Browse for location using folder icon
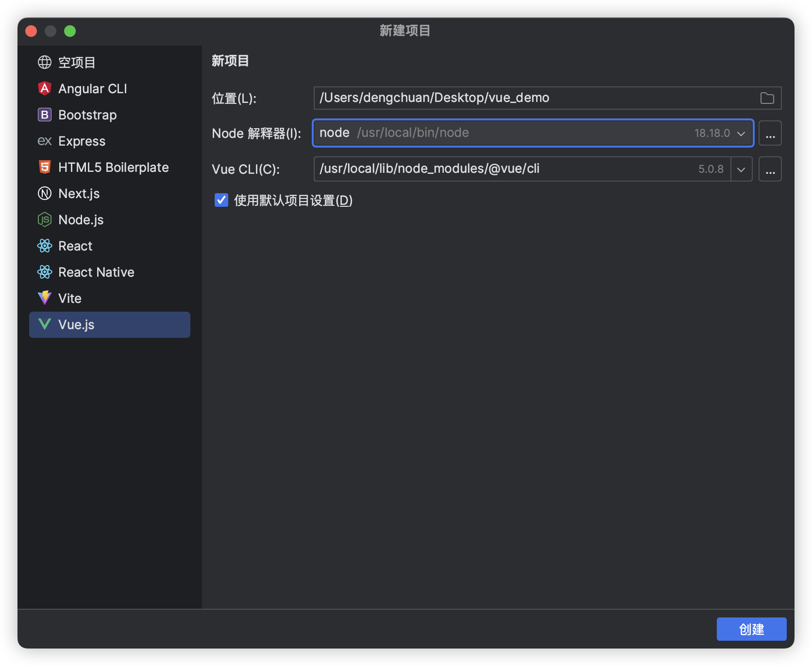The image size is (812, 666). [767, 98]
